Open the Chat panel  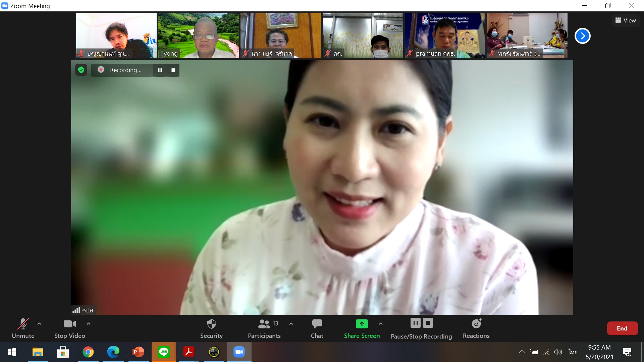coord(317,328)
